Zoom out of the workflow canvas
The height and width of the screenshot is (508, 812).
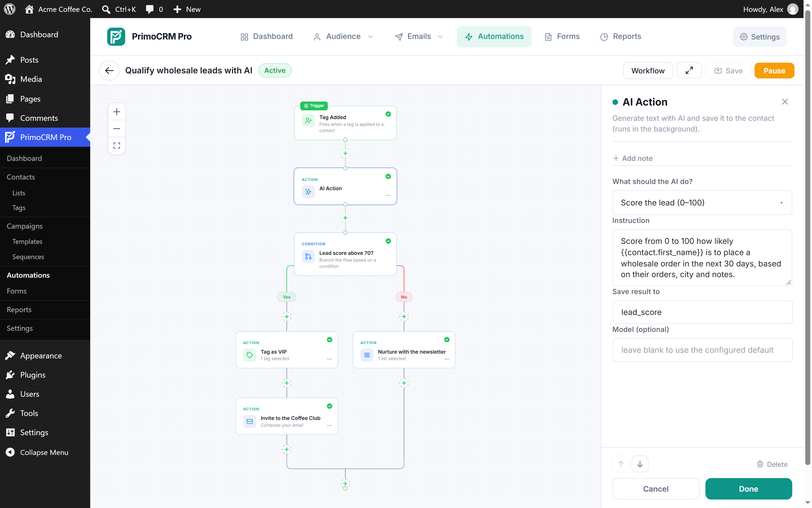(x=116, y=129)
